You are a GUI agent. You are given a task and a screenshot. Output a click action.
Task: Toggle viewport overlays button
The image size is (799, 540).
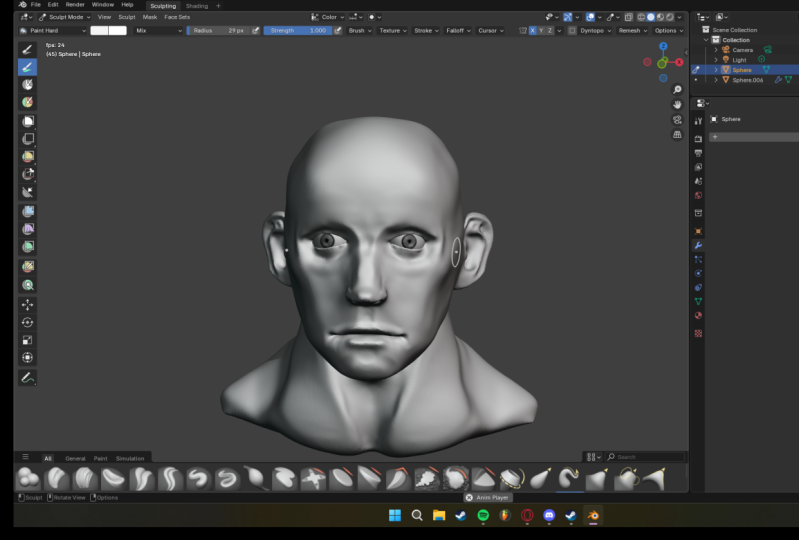coord(590,17)
